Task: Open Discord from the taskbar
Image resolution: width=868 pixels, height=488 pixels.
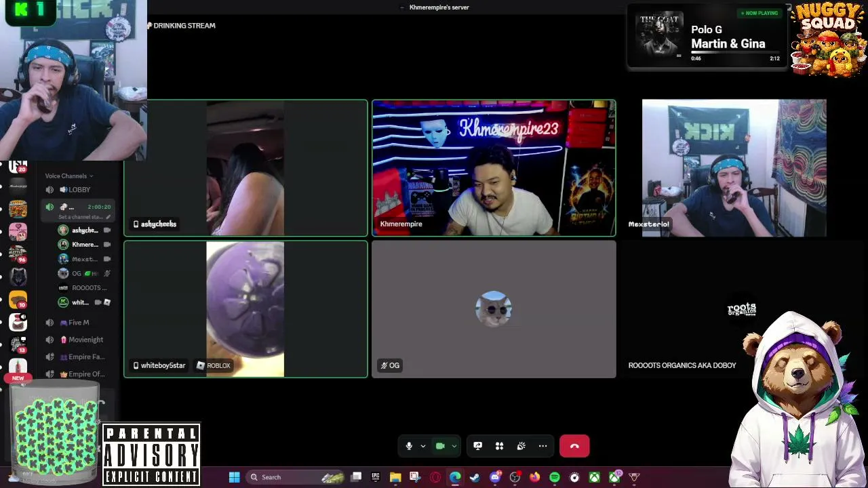Action: (x=495, y=477)
